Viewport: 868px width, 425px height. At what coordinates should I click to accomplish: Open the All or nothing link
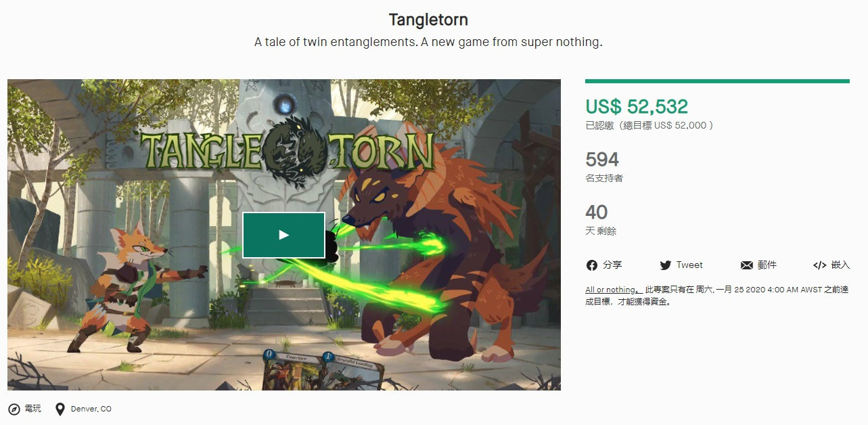[612, 290]
